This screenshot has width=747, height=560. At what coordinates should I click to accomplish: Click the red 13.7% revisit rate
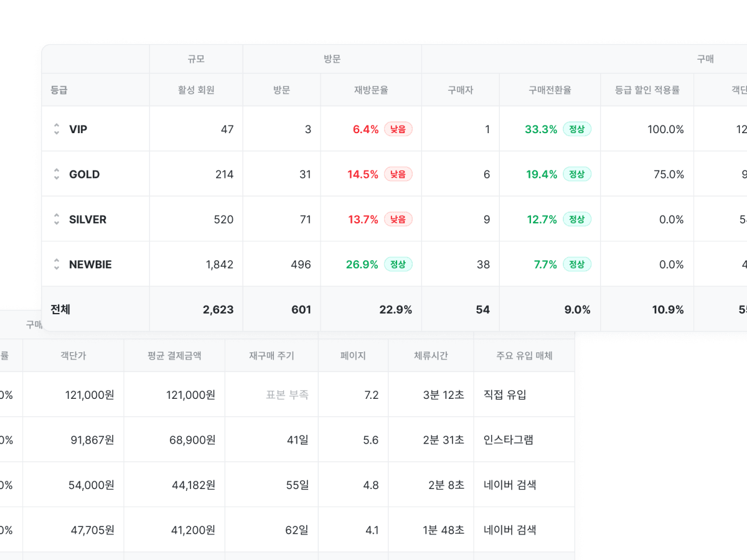[x=364, y=219]
